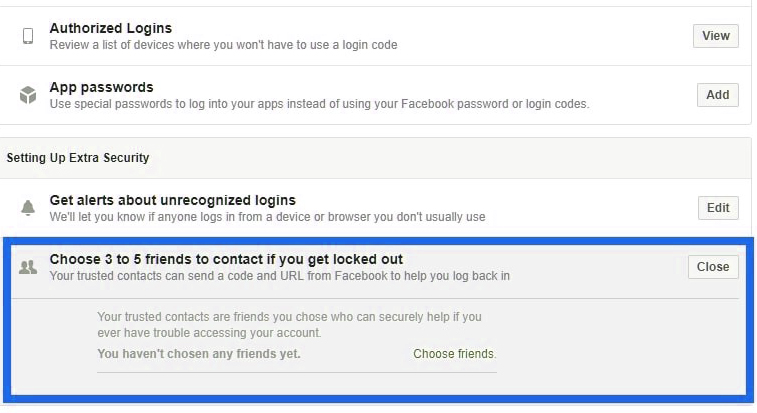
Task: Edit alerts about unrecognized logins
Action: point(718,208)
